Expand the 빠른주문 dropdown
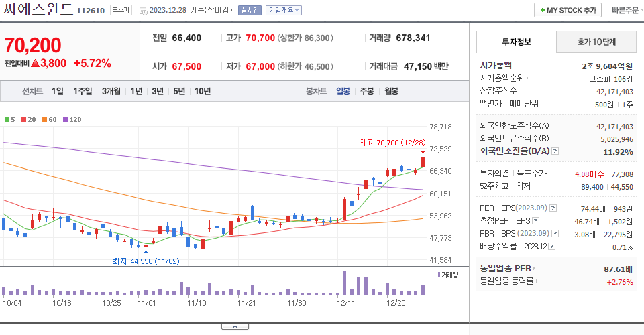The image size is (644, 335). coord(627,10)
